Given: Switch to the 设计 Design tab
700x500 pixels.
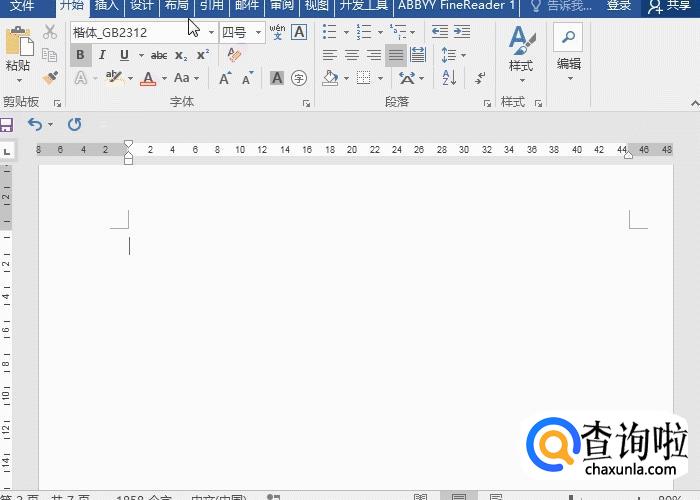Looking at the screenshot, I should (142, 6).
